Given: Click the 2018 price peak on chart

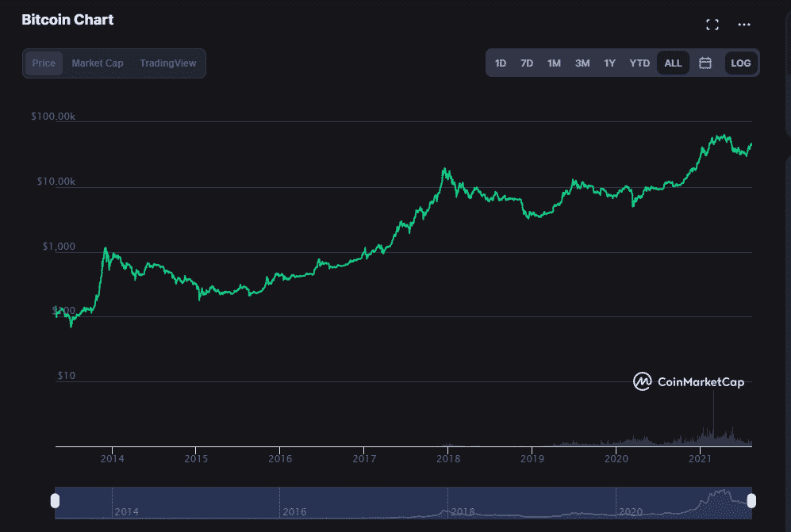Looking at the screenshot, I should coord(446,169).
